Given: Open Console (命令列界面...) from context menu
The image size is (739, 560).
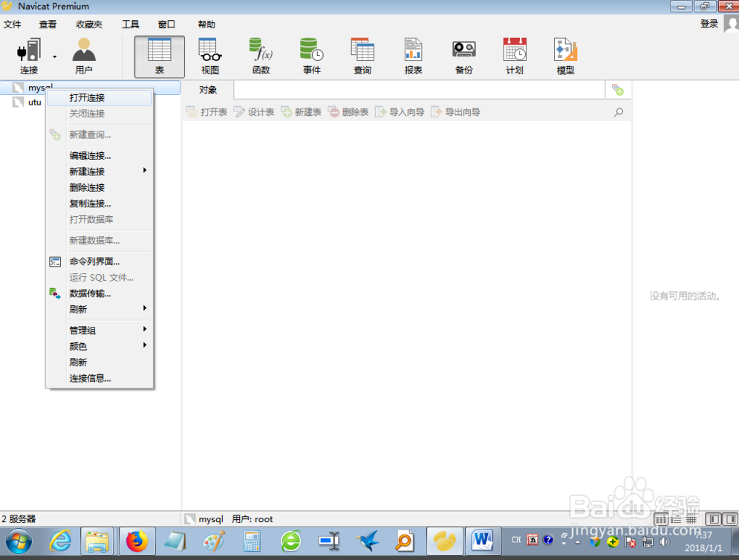Looking at the screenshot, I should (100, 261).
